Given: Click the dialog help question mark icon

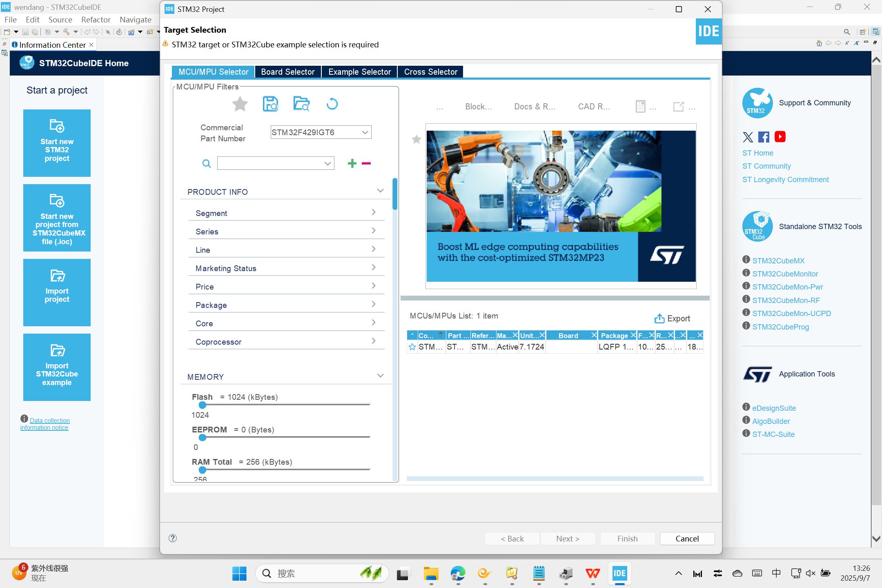Looking at the screenshot, I should [x=173, y=538].
